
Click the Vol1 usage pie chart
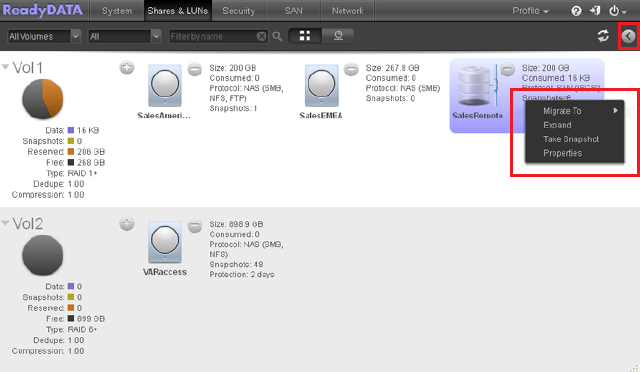coord(42,99)
